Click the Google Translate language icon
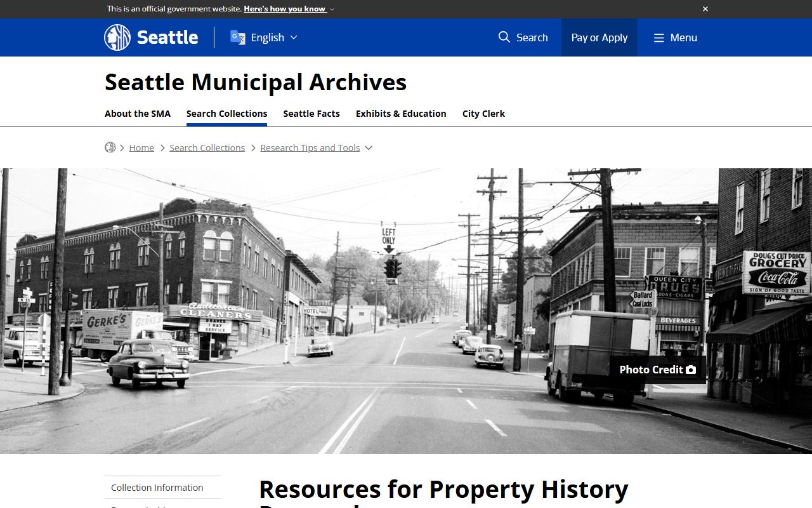 pos(238,37)
